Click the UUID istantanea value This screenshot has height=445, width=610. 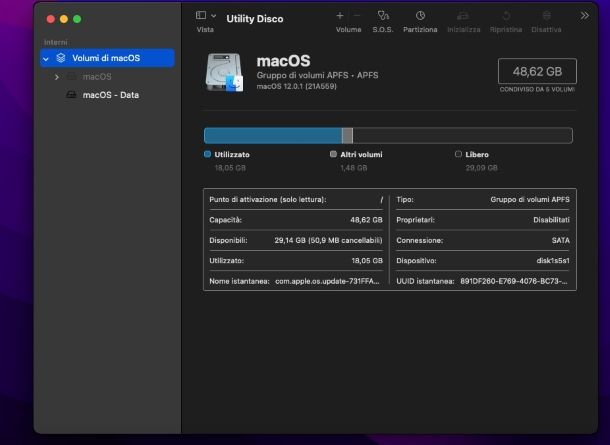pyautogui.click(x=514, y=281)
